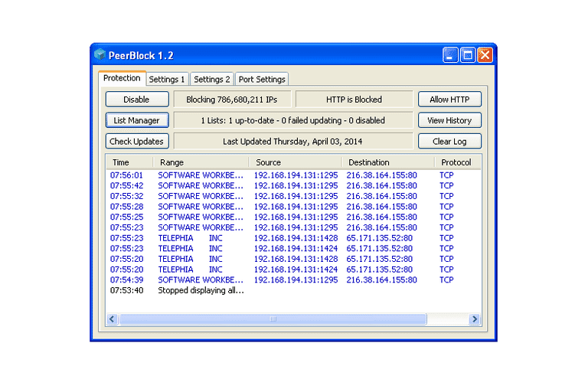Click the horizontal scrollbar thumb

(x=273, y=318)
